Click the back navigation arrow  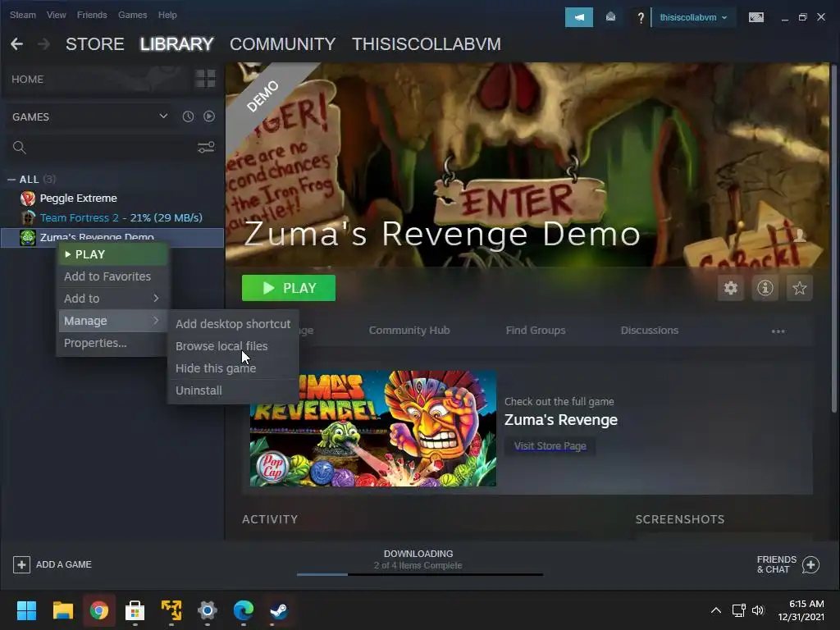pos(16,44)
